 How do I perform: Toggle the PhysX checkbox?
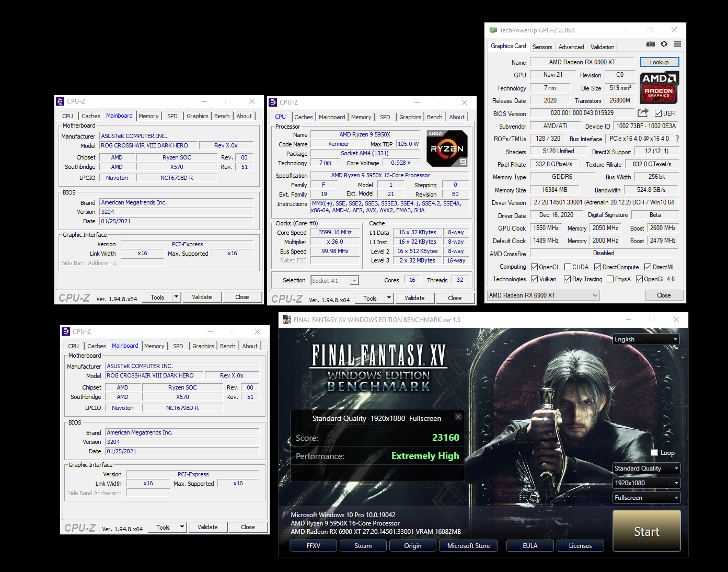tap(610, 279)
